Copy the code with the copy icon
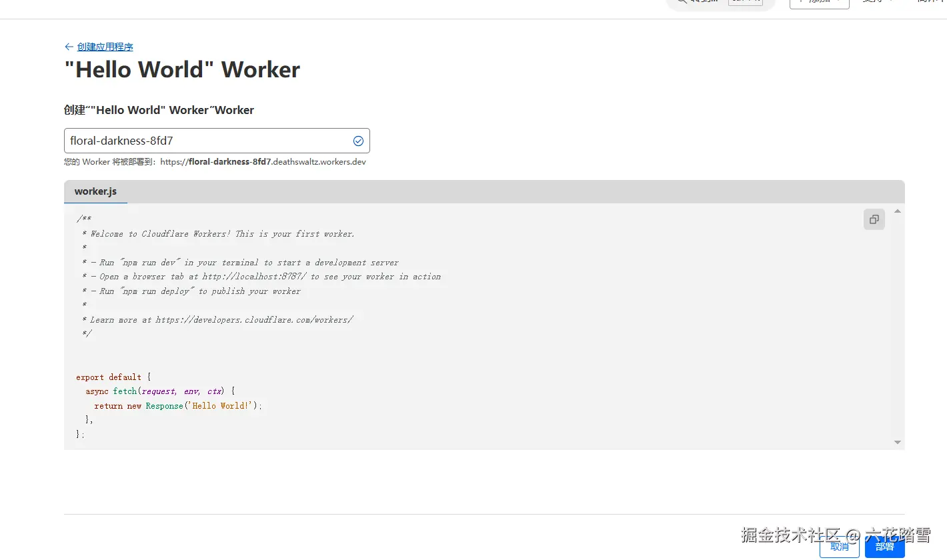947x560 pixels. (x=874, y=219)
